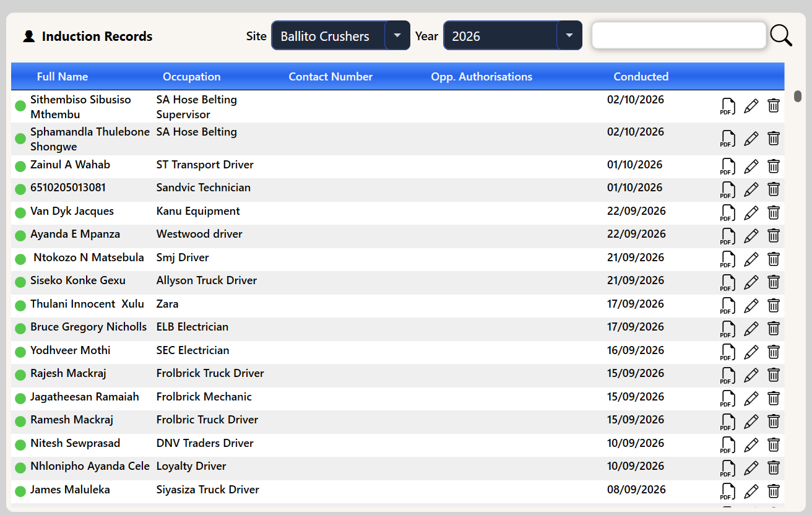The height and width of the screenshot is (515, 812).
Task: Click occupation Westwood driver
Action: point(199,234)
